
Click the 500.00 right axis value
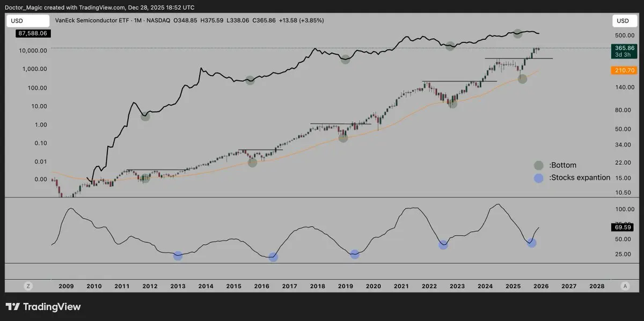pyautogui.click(x=625, y=37)
